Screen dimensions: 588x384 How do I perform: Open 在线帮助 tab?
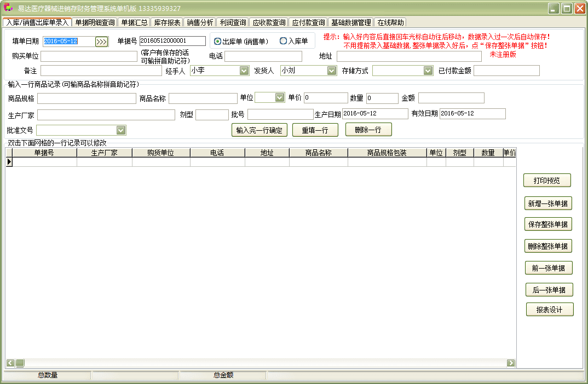[390, 22]
